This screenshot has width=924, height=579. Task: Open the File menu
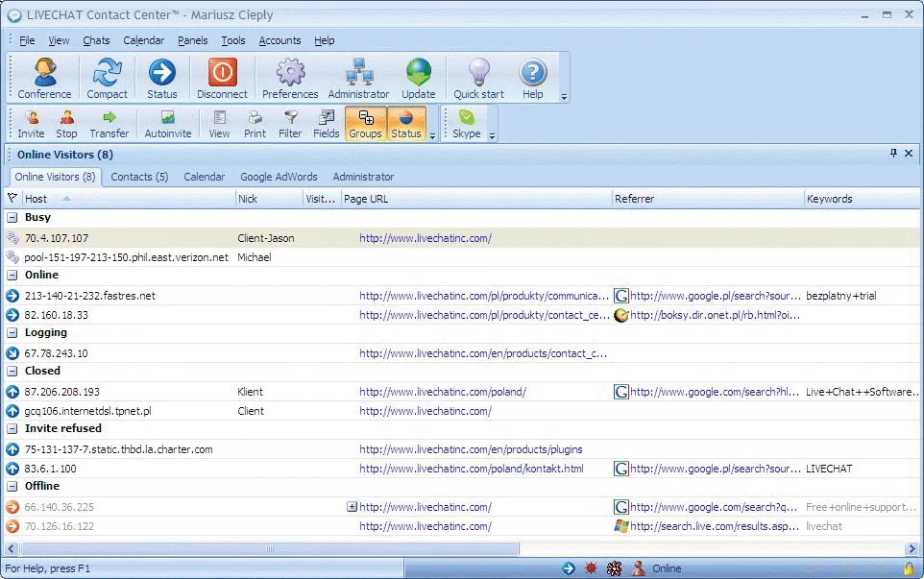tap(27, 40)
